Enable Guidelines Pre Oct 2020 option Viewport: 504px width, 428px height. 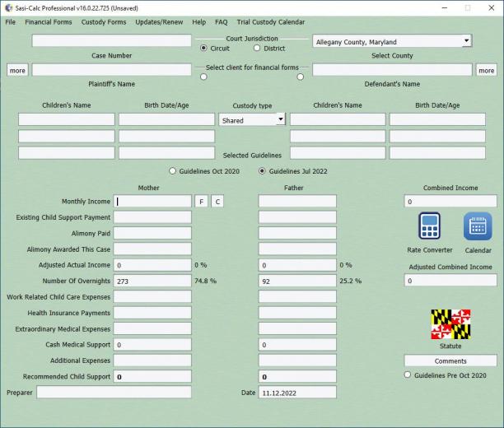click(408, 374)
